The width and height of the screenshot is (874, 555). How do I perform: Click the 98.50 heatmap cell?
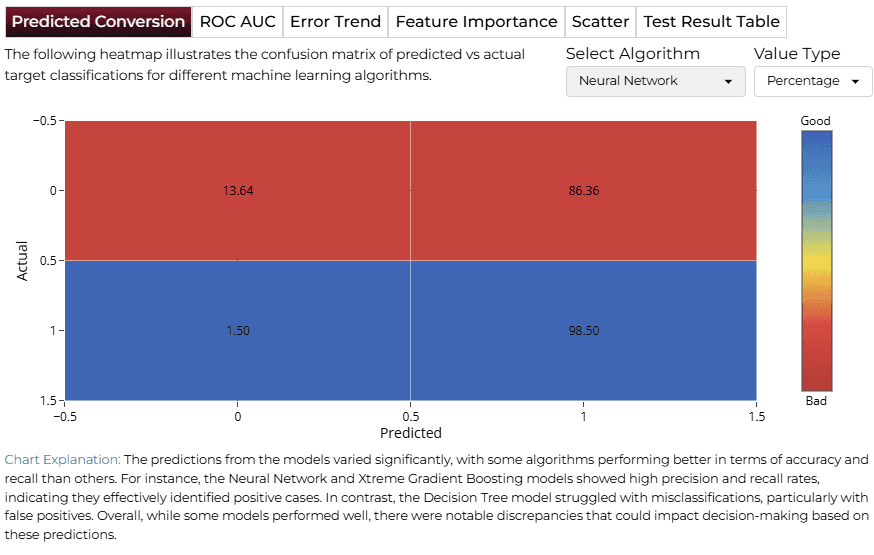tap(584, 330)
